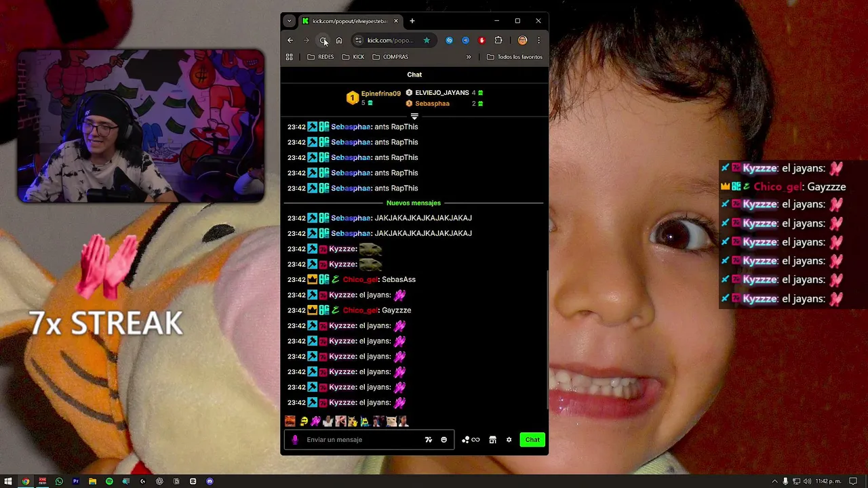Bookmark page with the star icon

click(427, 40)
